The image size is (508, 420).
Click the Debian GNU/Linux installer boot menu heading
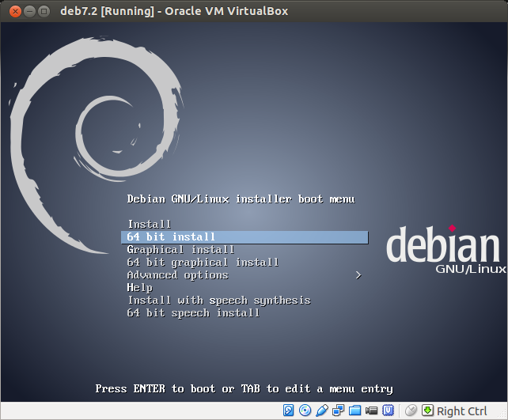click(x=241, y=199)
